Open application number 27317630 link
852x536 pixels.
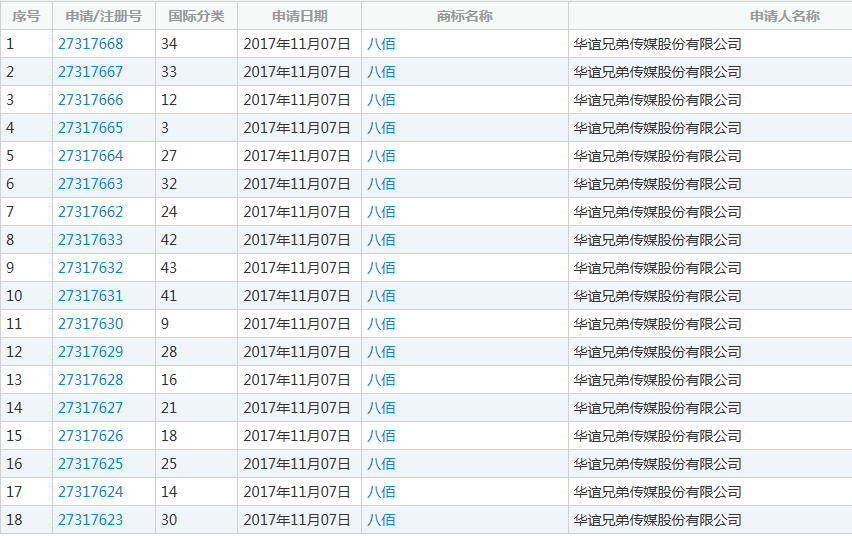90,324
